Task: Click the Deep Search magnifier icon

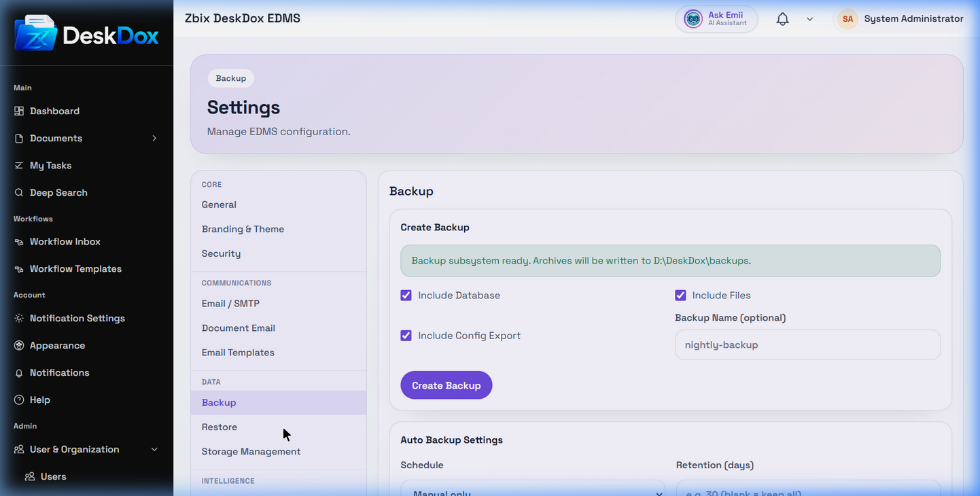Action: point(19,192)
